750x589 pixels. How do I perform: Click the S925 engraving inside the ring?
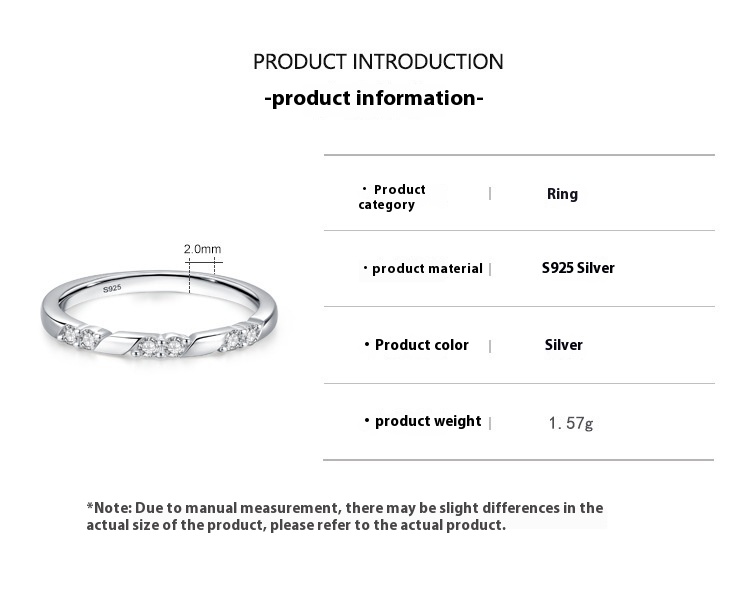pyautogui.click(x=112, y=288)
